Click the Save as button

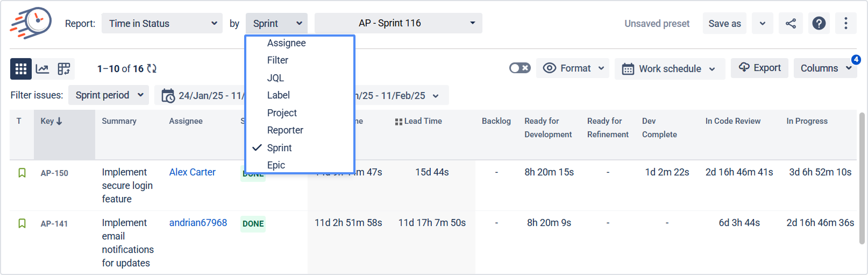[724, 23]
